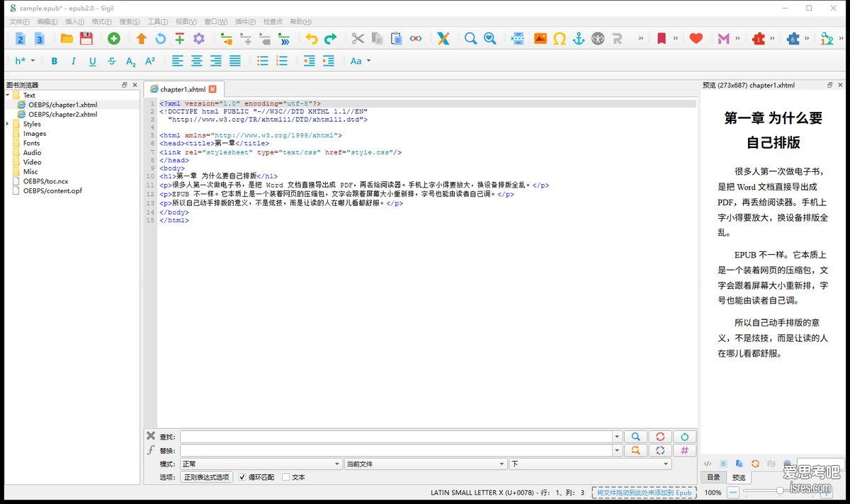Click into the 替换 input field
Screen dimensions: 850x504
396,450
